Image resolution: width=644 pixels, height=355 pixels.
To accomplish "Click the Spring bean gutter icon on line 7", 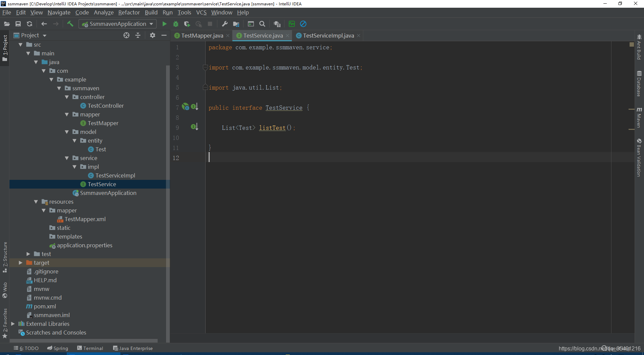I will [x=185, y=107].
